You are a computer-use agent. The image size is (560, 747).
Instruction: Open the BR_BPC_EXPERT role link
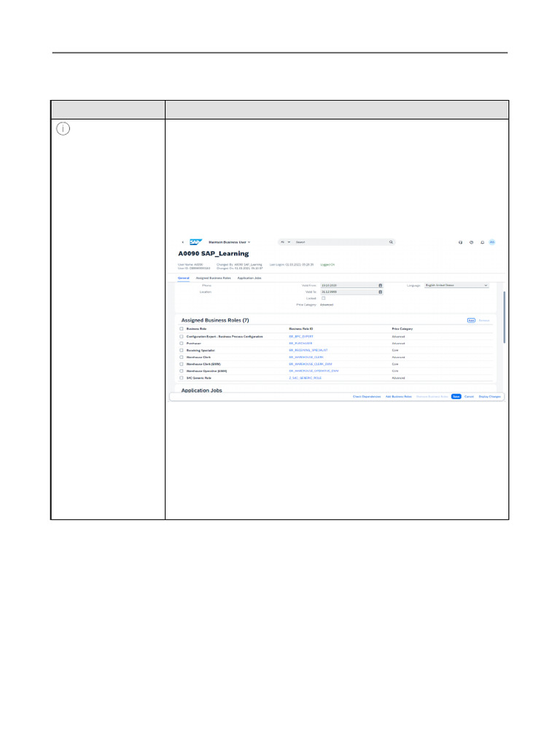[301, 337]
